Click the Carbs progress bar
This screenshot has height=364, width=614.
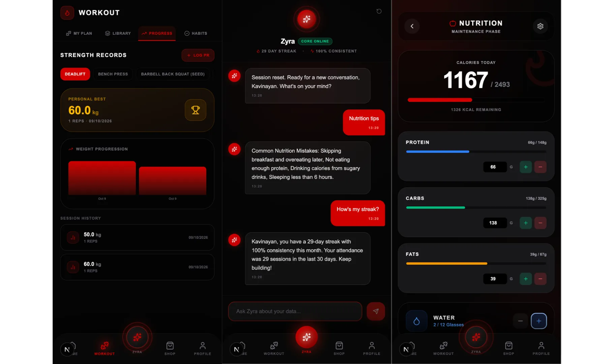pyautogui.click(x=476, y=208)
